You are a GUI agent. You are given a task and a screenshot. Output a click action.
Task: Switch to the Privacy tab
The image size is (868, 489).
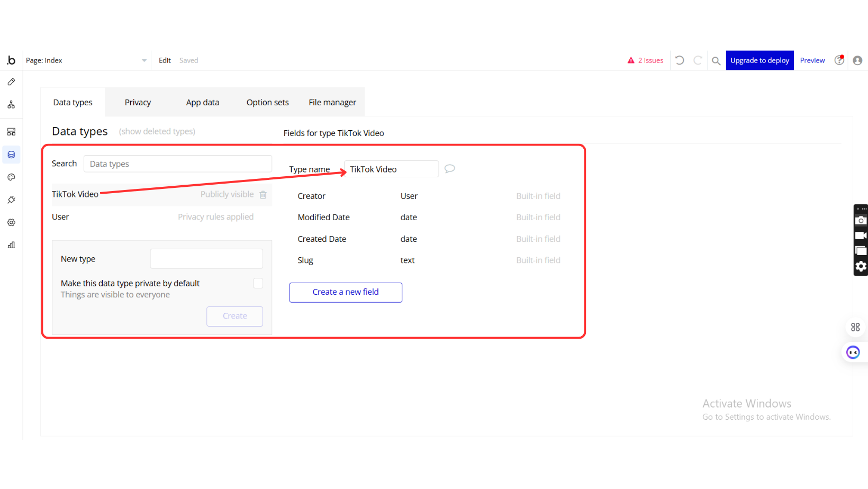[138, 102]
